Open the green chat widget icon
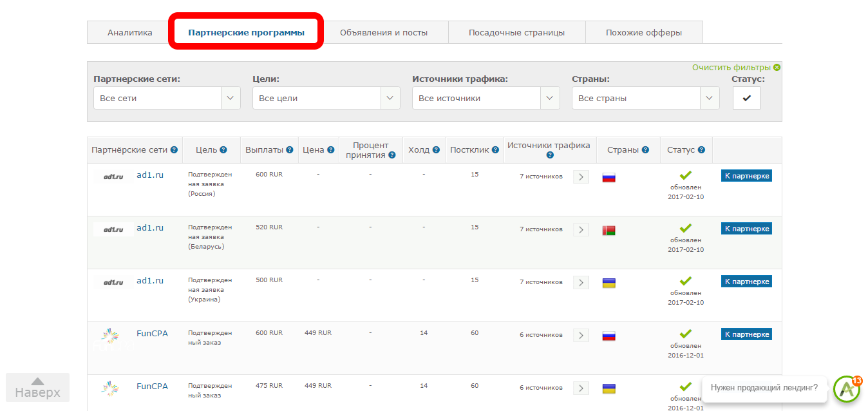Image resolution: width=868 pixels, height=411 pixels. click(x=847, y=389)
